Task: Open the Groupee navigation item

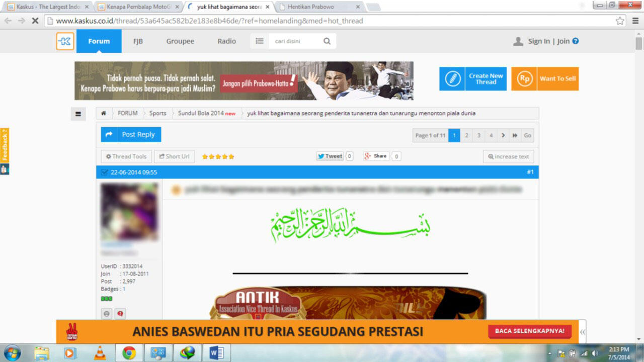Action: (x=180, y=41)
